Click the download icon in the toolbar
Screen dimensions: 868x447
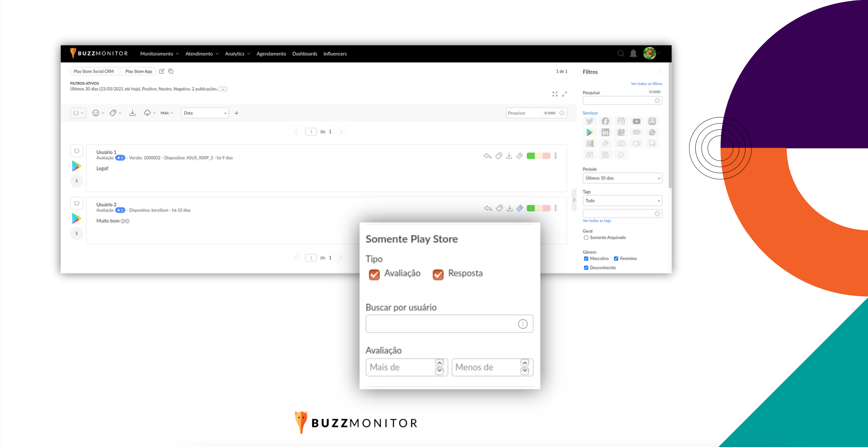pyautogui.click(x=132, y=113)
